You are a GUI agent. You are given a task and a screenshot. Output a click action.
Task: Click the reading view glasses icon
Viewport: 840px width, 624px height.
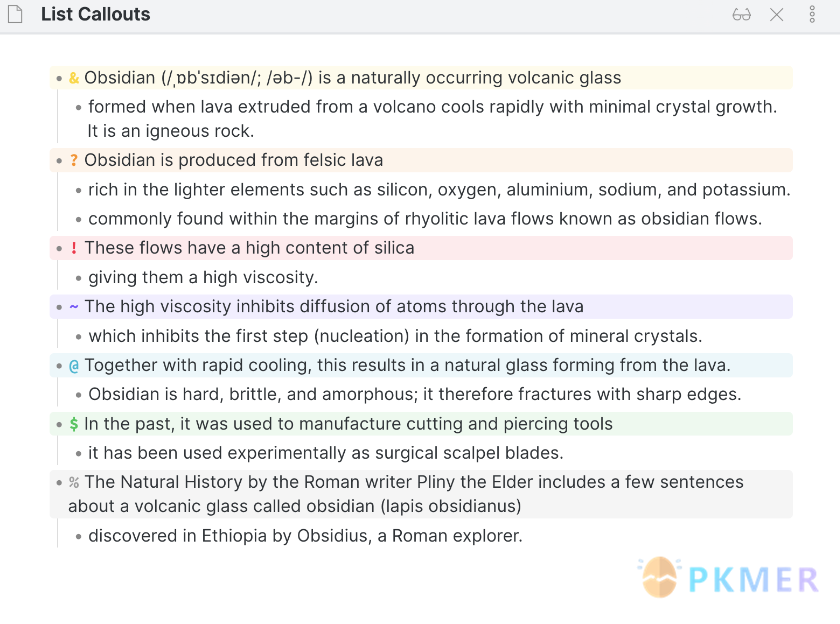coord(741,15)
